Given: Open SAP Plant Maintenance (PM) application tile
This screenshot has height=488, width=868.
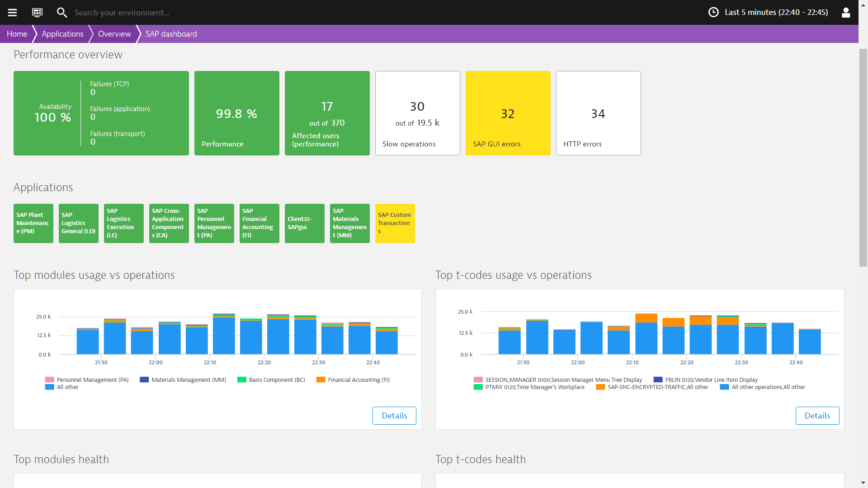Looking at the screenshot, I should click(x=33, y=223).
